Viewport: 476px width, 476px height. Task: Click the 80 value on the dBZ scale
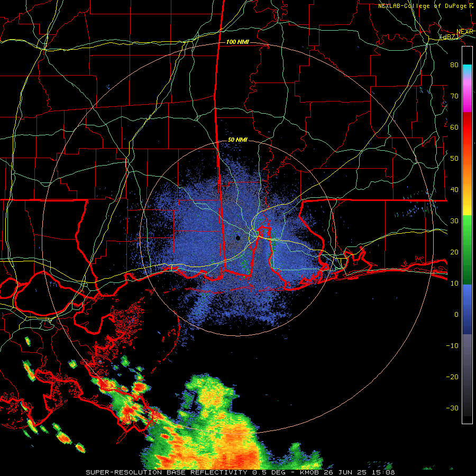pyautogui.click(x=454, y=65)
